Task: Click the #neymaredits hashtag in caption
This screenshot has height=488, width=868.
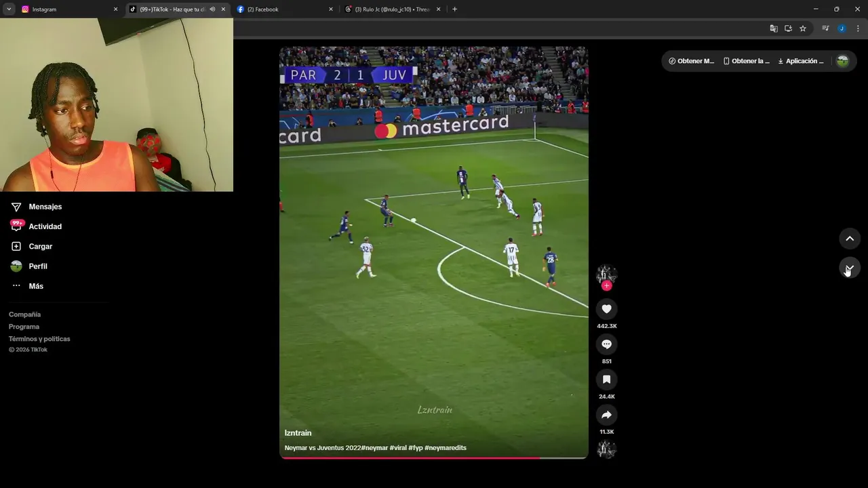Action: point(446,448)
